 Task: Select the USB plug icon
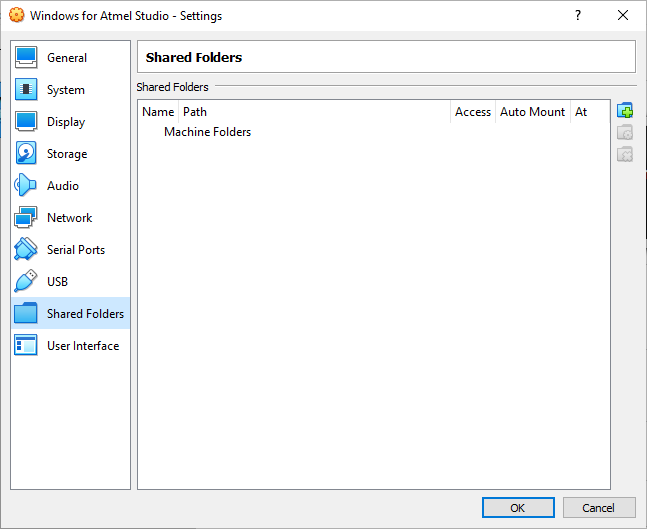point(26,281)
